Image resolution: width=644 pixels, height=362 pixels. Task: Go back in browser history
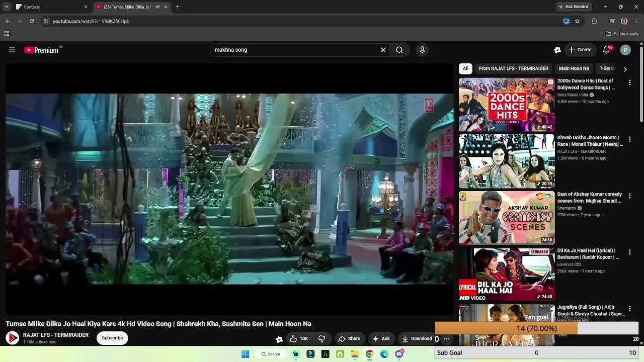(x=8, y=21)
